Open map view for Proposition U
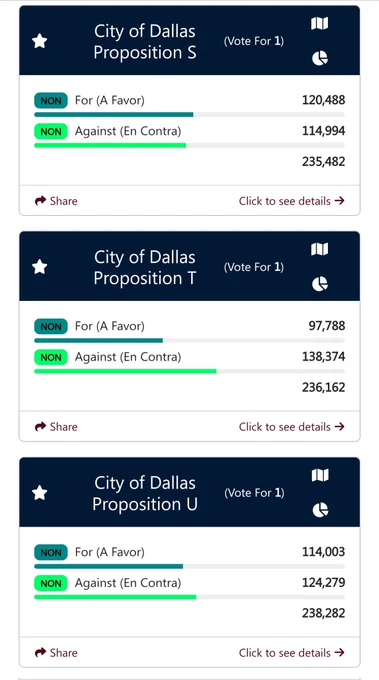The width and height of the screenshot is (379, 680). pyautogui.click(x=320, y=475)
